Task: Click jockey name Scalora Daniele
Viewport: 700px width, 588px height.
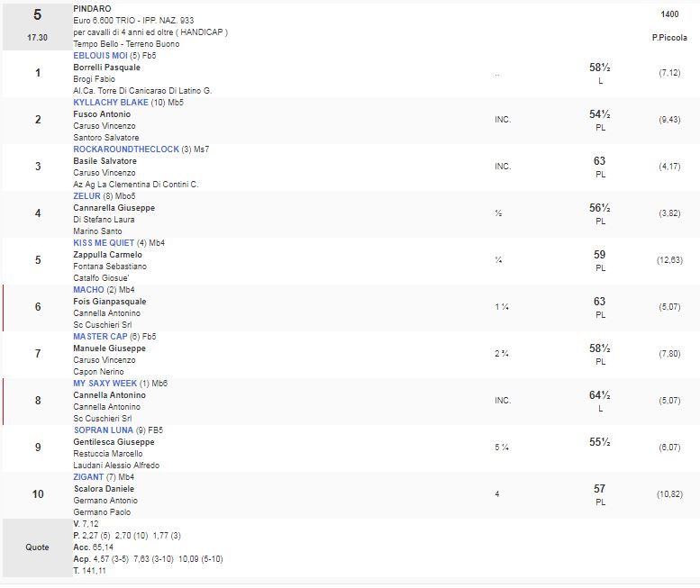Action: coord(103,489)
